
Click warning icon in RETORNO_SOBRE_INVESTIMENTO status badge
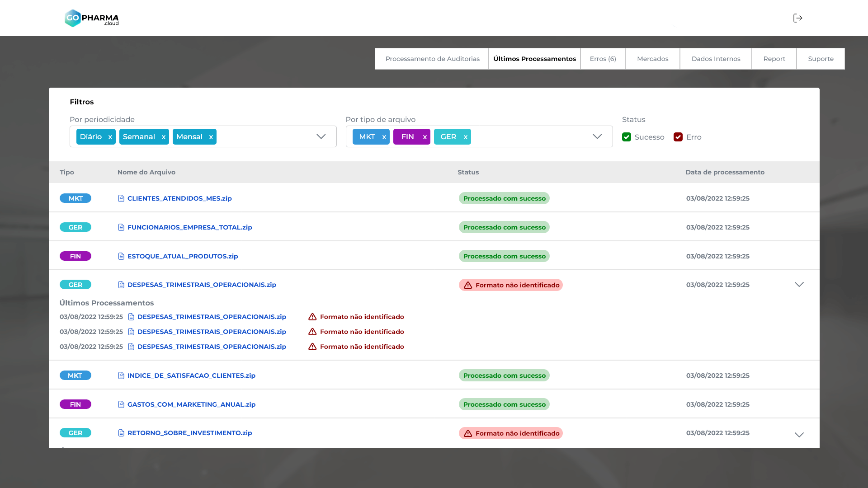click(x=468, y=433)
